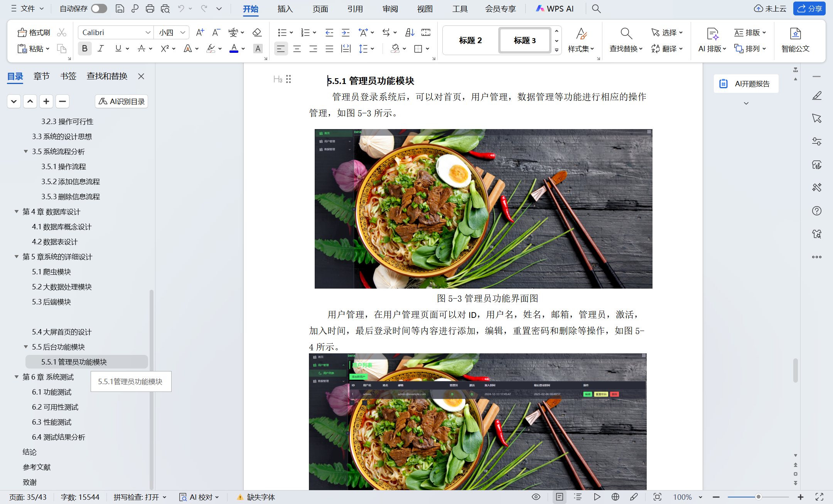Open print preview icon
This screenshot has width=833, height=504.
165,8
